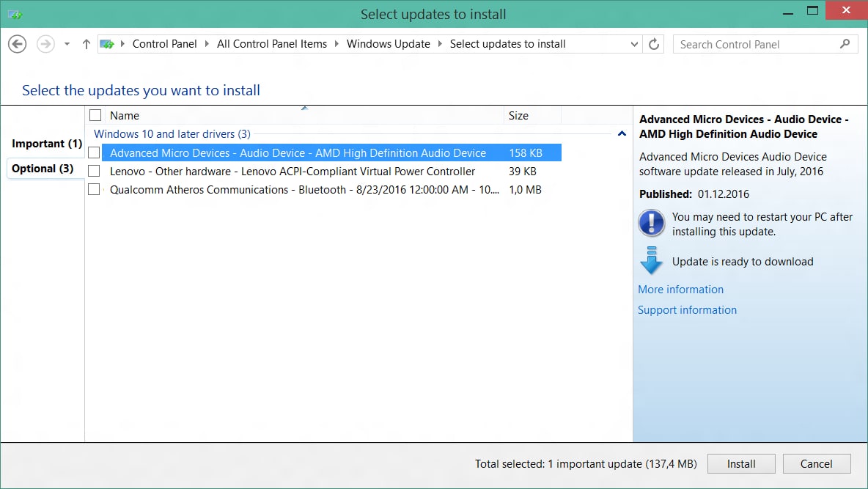Check the AMD High Definition Audio Device update
Screen dimensions: 868x489
[94, 152]
